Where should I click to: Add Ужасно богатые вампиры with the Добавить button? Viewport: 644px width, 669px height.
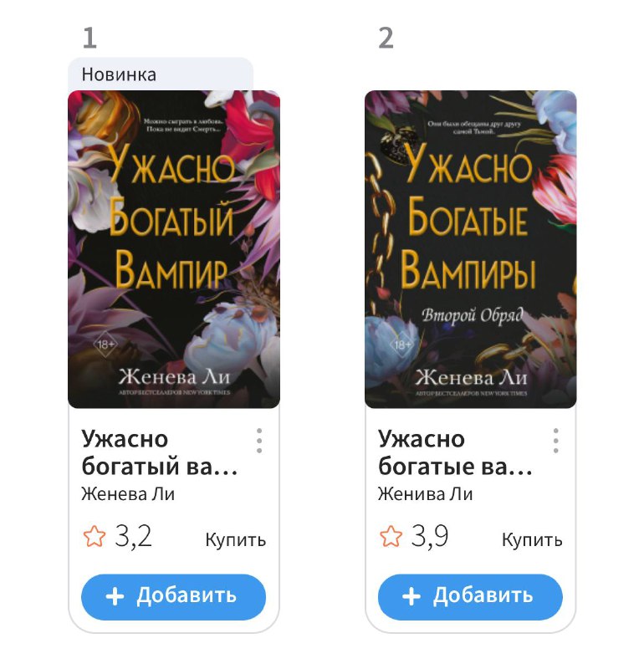[470, 597]
